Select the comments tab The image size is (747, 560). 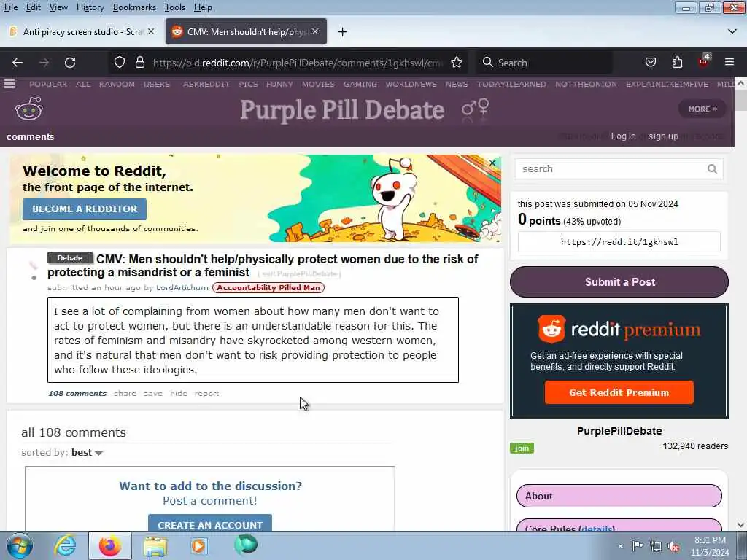click(x=31, y=136)
